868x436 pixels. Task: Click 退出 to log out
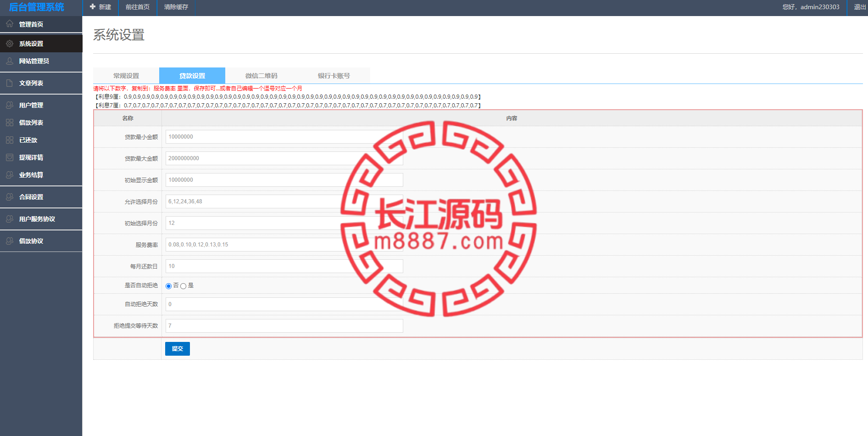click(x=860, y=7)
